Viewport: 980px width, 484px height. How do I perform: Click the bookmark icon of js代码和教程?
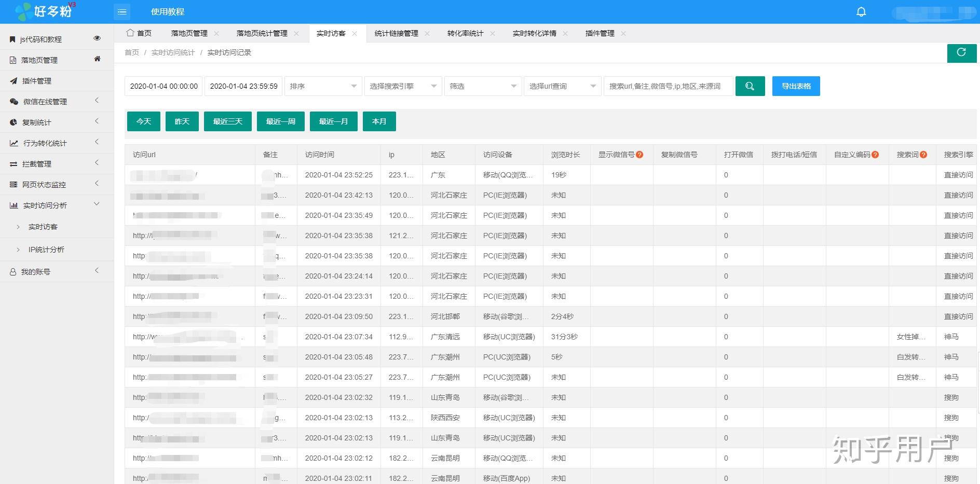12,39
